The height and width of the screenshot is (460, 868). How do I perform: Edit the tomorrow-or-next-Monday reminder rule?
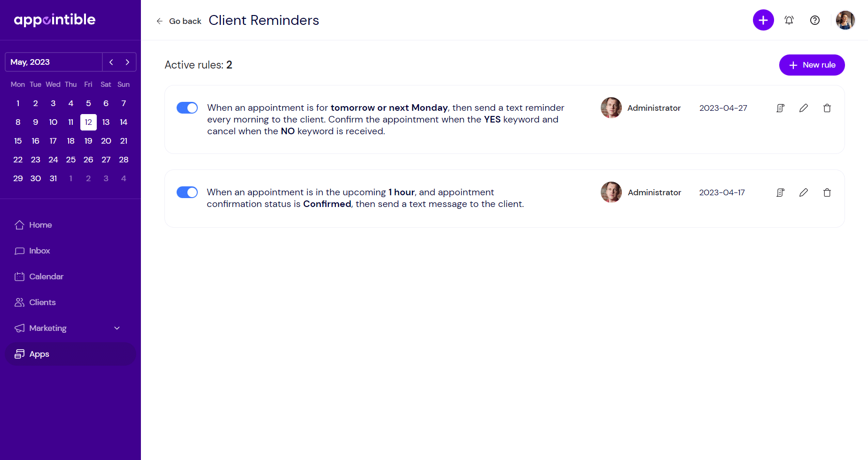click(804, 107)
